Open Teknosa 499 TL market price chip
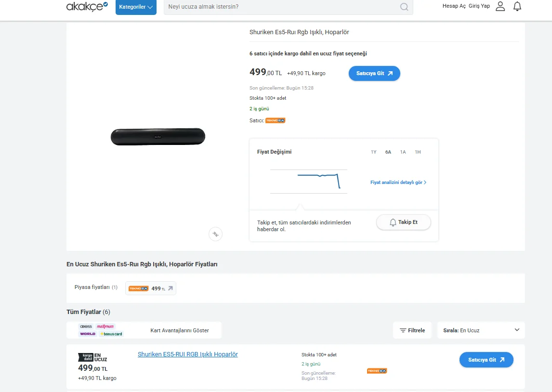The image size is (552, 392). [151, 288]
